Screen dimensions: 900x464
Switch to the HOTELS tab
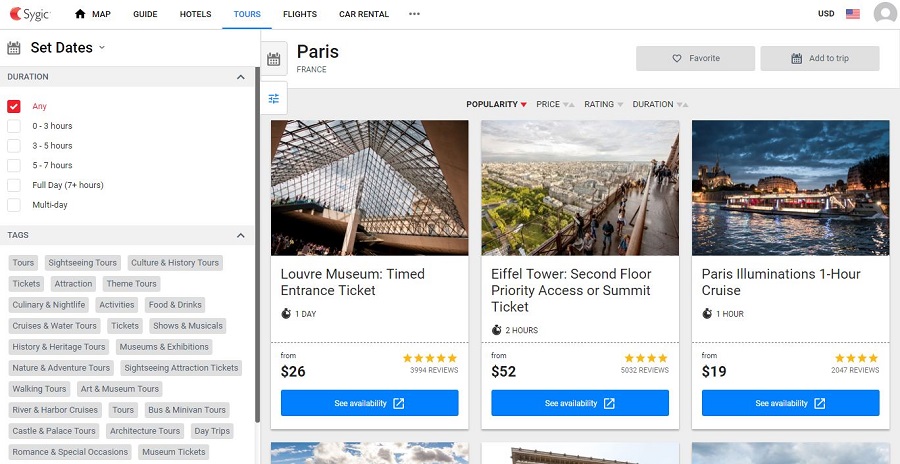[x=195, y=14]
